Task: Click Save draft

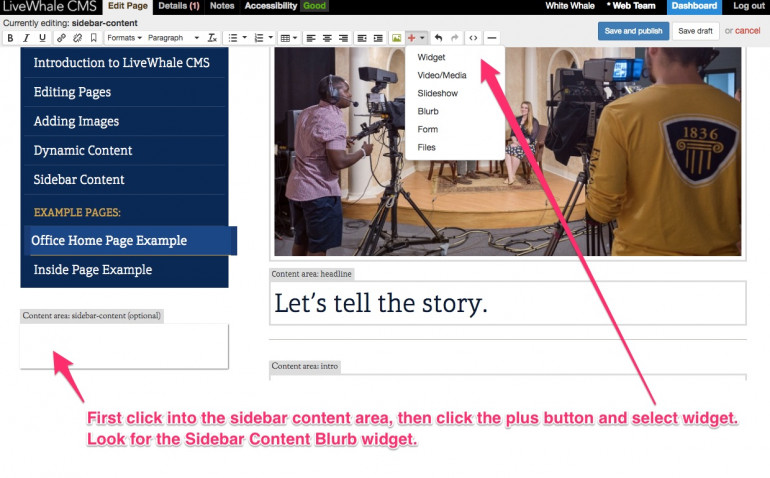Action: click(x=695, y=31)
